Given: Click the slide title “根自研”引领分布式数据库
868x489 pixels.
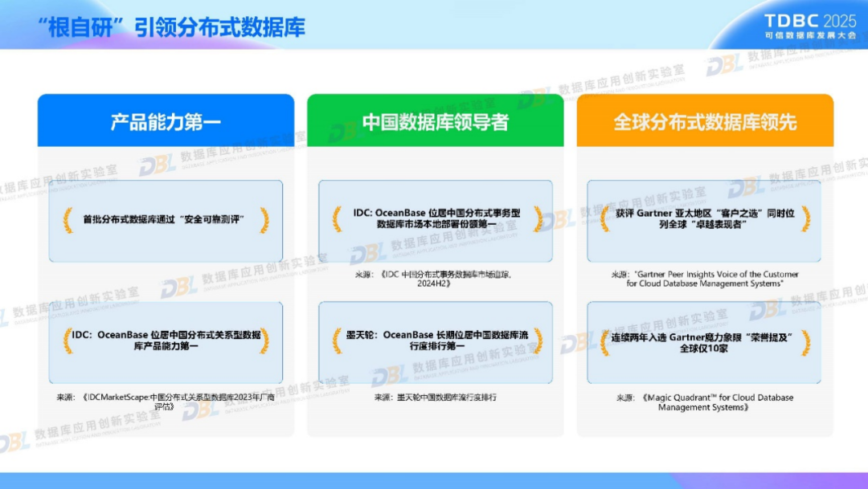Looking at the screenshot, I should coord(171,27).
